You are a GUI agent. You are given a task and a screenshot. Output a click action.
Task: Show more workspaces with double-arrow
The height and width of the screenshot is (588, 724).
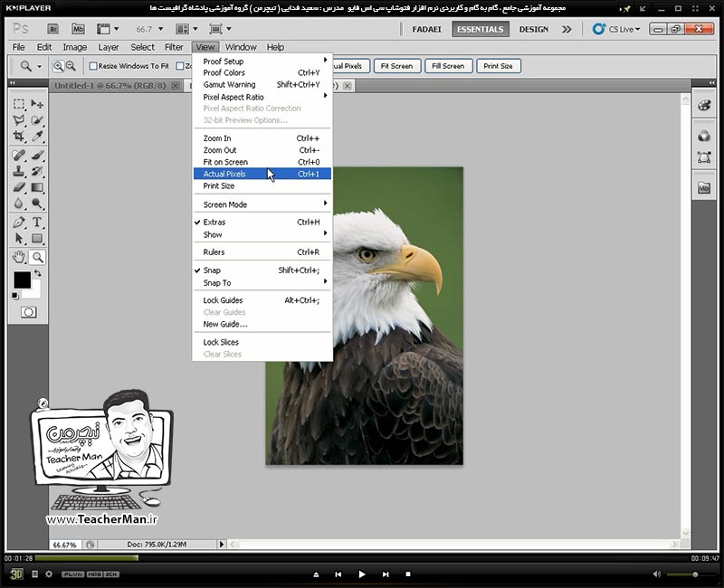point(567,29)
